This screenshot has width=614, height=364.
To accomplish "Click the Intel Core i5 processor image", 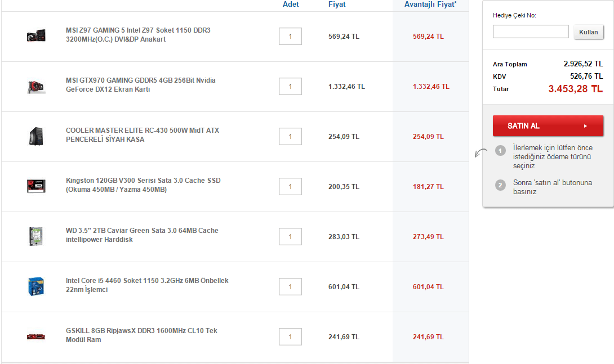I will 36,286.
